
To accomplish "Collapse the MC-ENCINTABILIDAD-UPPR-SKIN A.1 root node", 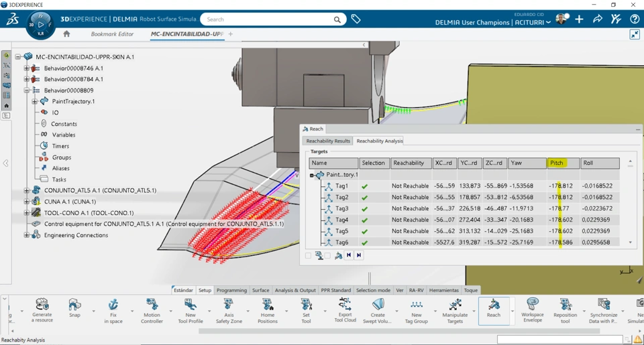I will 18,57.
